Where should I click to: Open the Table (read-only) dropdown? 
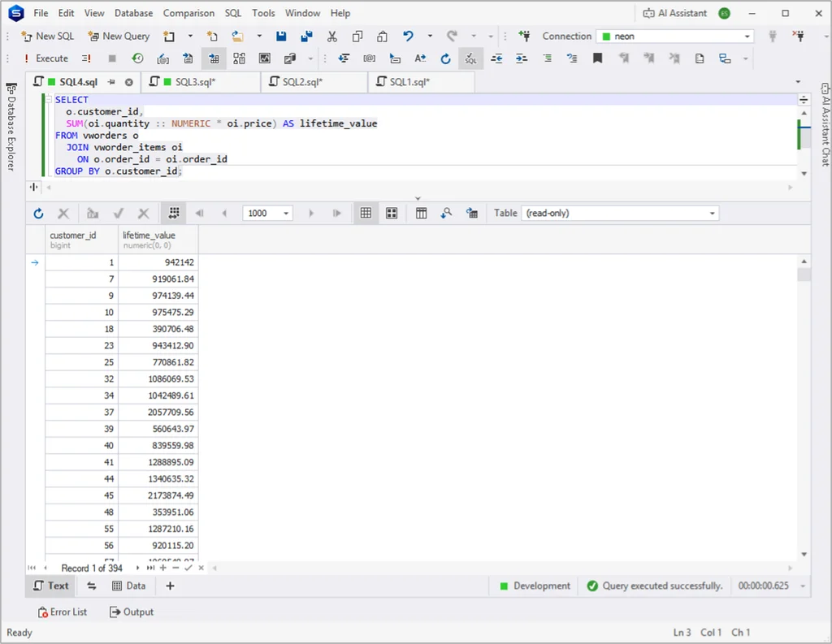[x=712, y=214]
